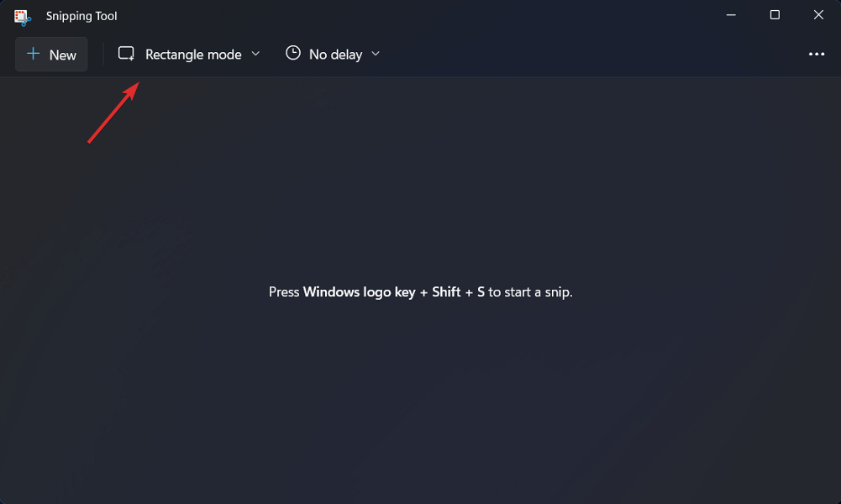Screen dimensions: 841x504
Task: Click the toolbar separator after New
Action: click(x=103, y=55)
